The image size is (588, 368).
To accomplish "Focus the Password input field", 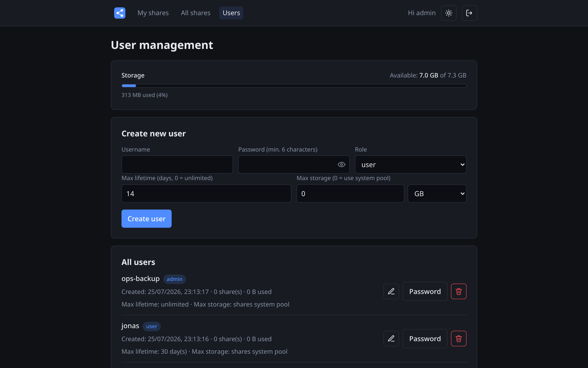I will pos(294,165).
